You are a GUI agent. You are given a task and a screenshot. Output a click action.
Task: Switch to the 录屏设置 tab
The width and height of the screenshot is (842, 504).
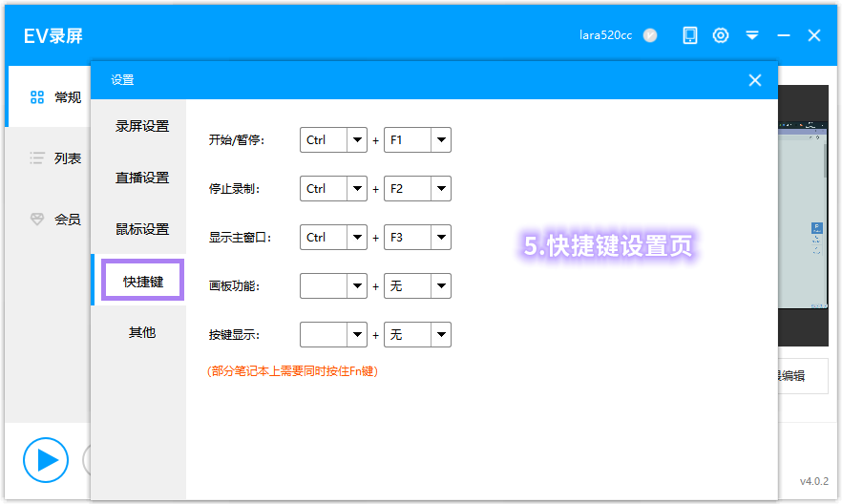[x=142, y=126]
